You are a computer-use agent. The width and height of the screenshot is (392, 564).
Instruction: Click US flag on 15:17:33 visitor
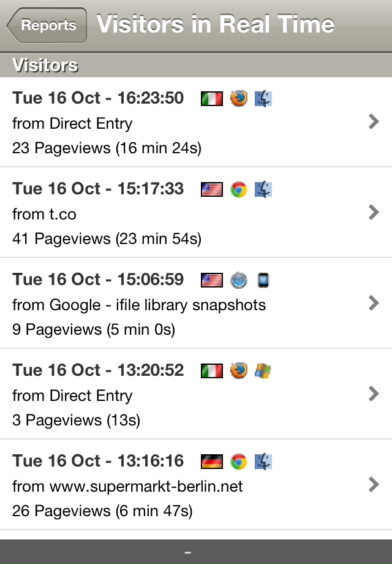click(x=211, y=189)
